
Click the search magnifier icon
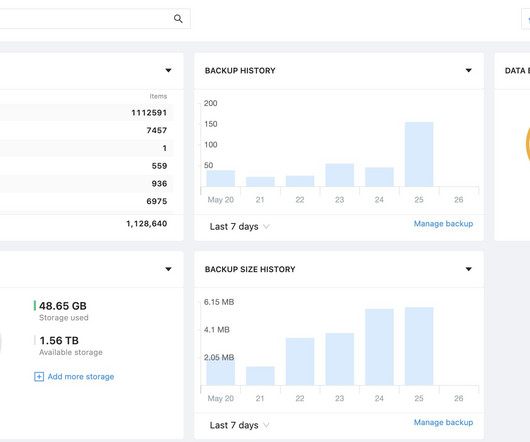pos(178,19)
